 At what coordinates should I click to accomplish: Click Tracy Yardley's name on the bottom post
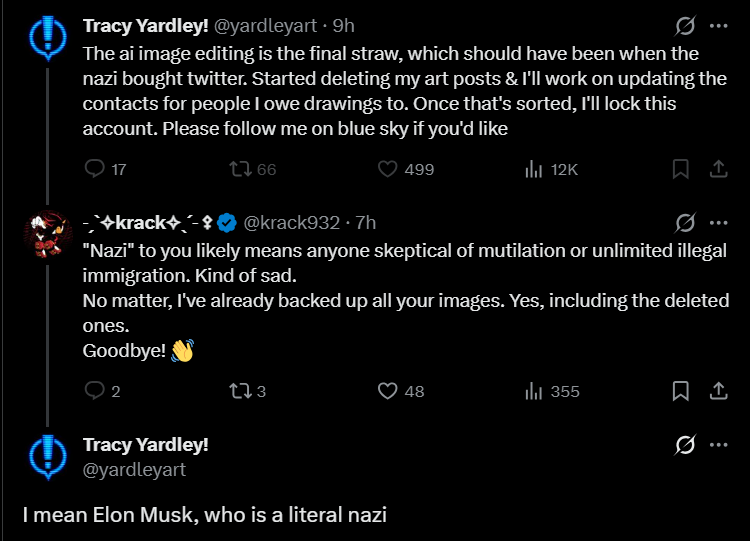146,444
